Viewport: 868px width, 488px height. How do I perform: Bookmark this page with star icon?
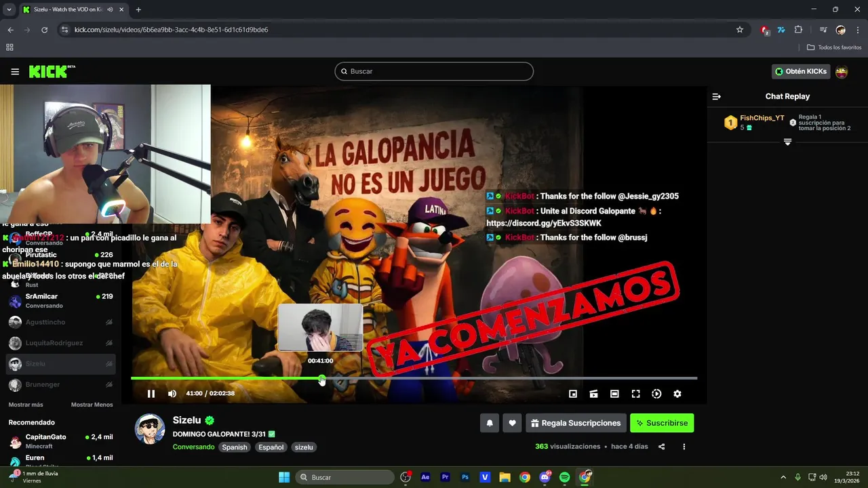(x=740, y=30)
